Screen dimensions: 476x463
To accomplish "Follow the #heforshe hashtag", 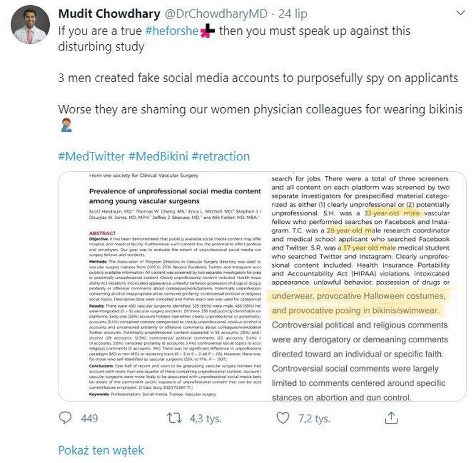I will [x=172, y=31].
